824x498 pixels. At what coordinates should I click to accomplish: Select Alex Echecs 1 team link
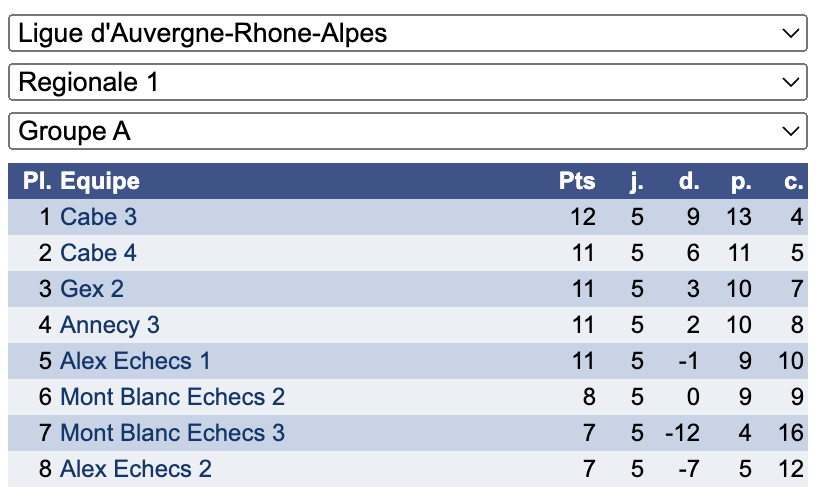tap(135, 361)
